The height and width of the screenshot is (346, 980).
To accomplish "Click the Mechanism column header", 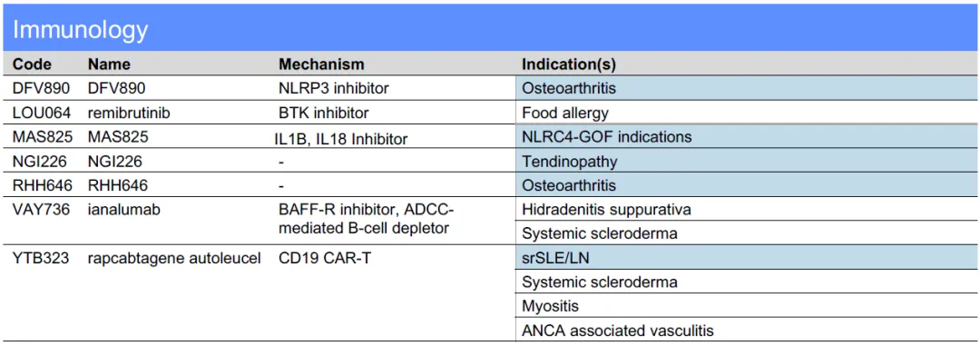I will (321, 64).
